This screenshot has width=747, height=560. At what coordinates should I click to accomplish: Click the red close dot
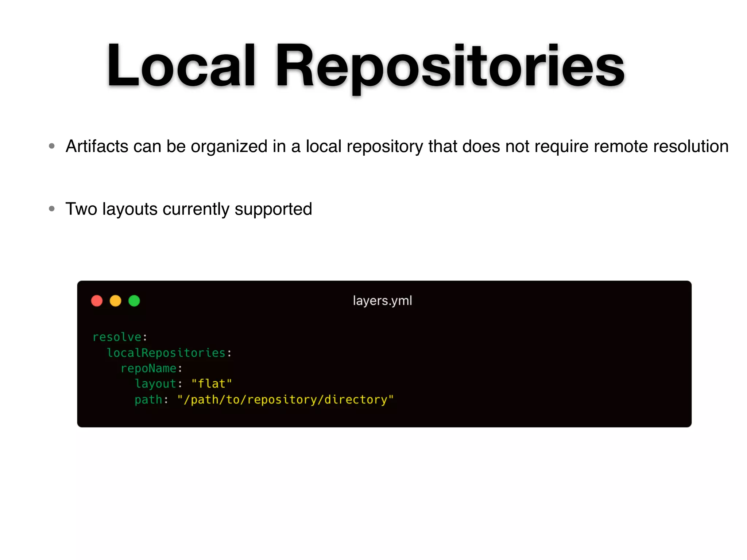[97, 301]
